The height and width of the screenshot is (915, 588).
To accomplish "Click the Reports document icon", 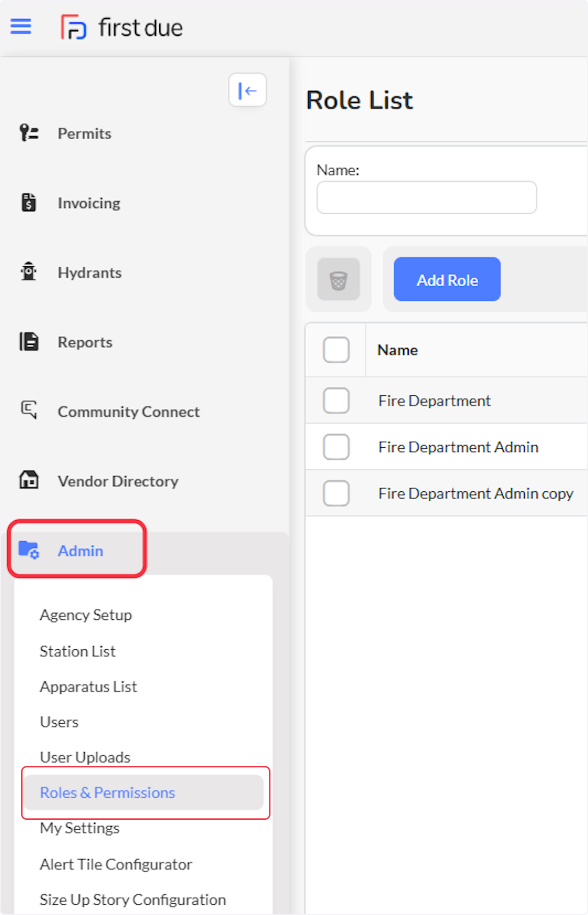I will coord(29,342).
